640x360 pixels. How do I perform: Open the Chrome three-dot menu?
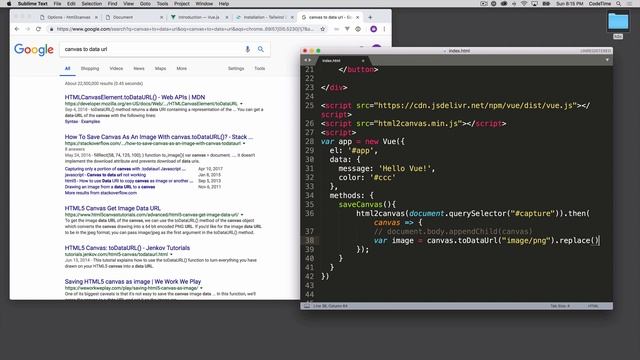(x=384, y=29)
